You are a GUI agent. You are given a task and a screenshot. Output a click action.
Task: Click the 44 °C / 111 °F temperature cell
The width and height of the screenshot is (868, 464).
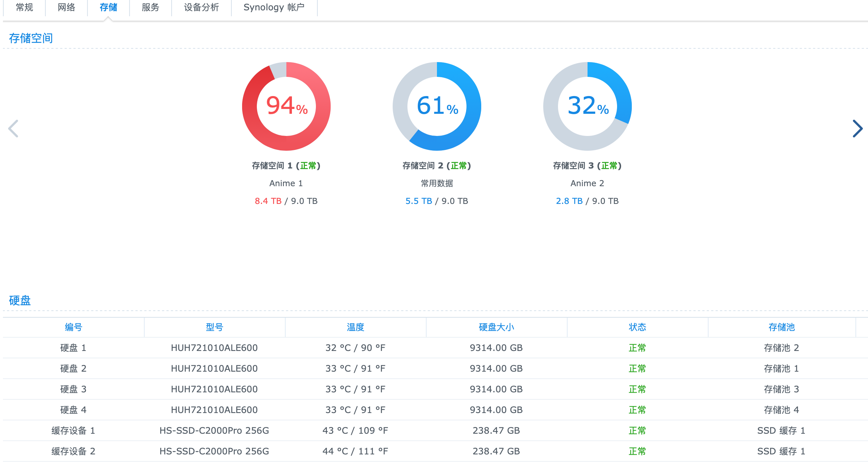(355, 451)
